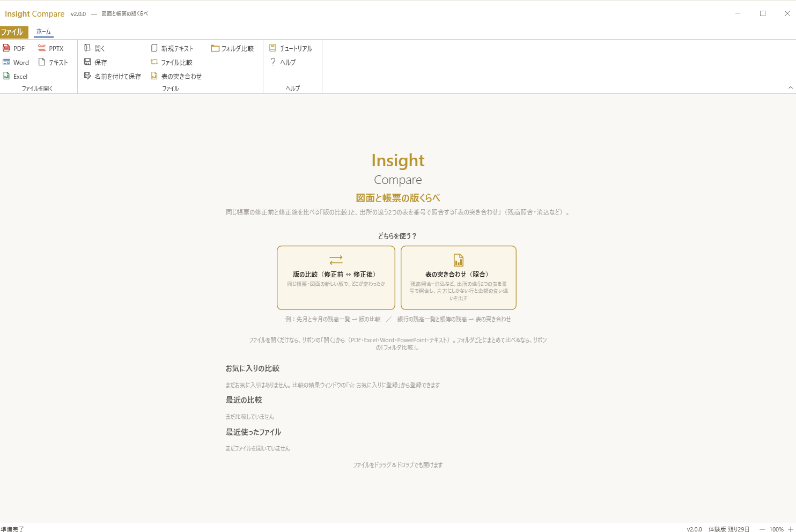Maximize the Insight Compare window
Image resolution: width=796 pixels, height=532 pixels.
coord(763,13)
